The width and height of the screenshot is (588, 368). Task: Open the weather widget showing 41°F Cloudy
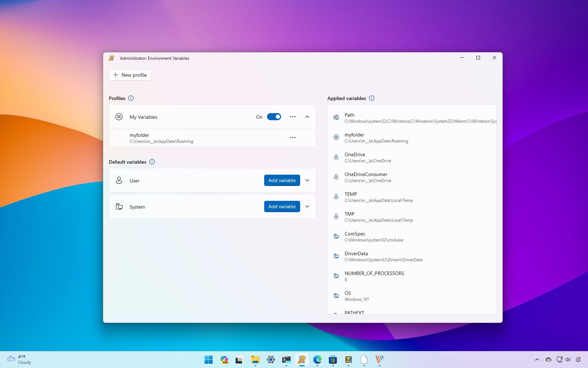(x=18, y=360)
